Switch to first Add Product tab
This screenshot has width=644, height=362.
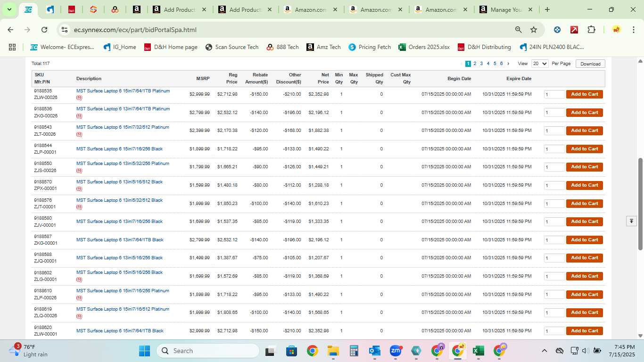click(x=179, y=9)
